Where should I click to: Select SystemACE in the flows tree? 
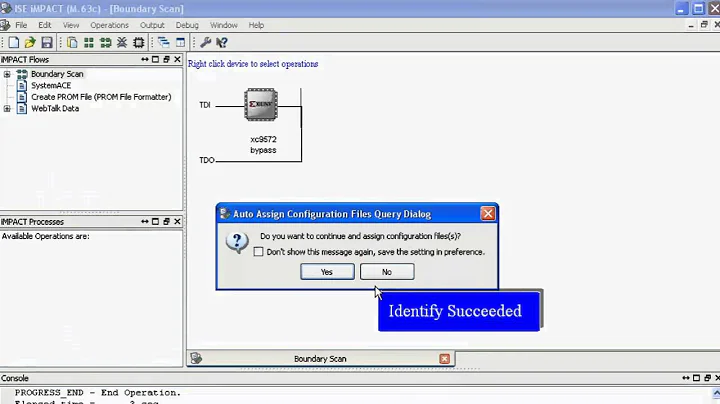pyautogui.click(x=51, y=85)
